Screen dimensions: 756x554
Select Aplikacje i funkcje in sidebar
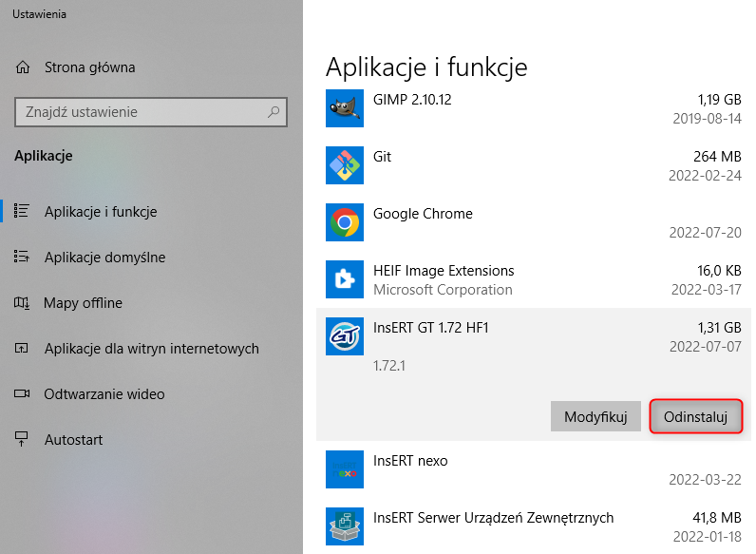tap(101, 211)
